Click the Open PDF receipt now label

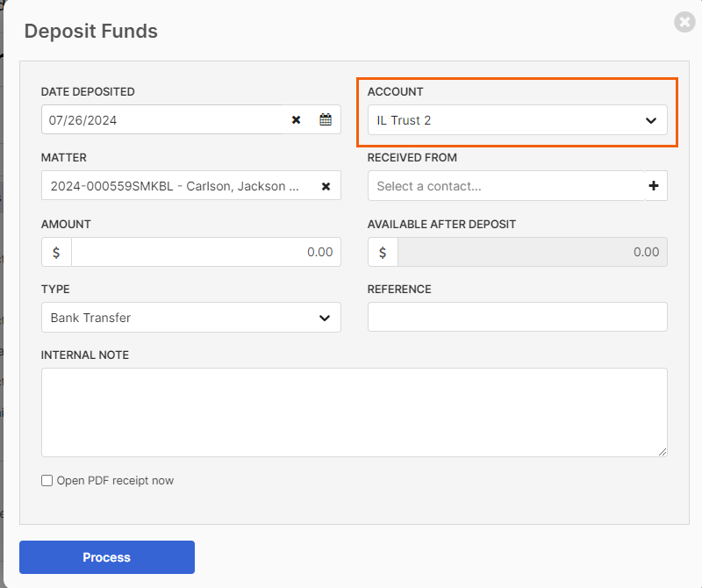(115, 481)
